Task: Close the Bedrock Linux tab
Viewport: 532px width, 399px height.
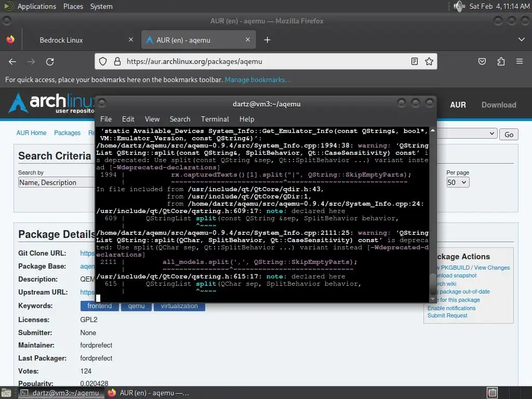Action: pyautogui.click(x=131, y=39)
